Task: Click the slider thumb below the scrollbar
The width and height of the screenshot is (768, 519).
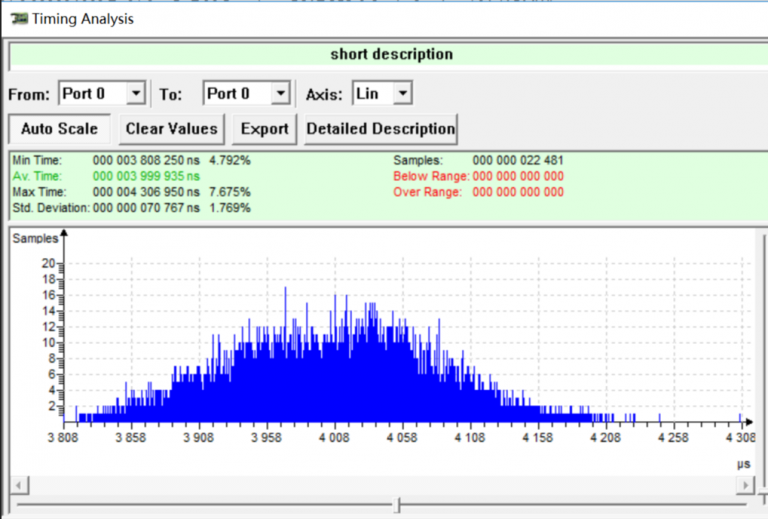Action: 399,507
